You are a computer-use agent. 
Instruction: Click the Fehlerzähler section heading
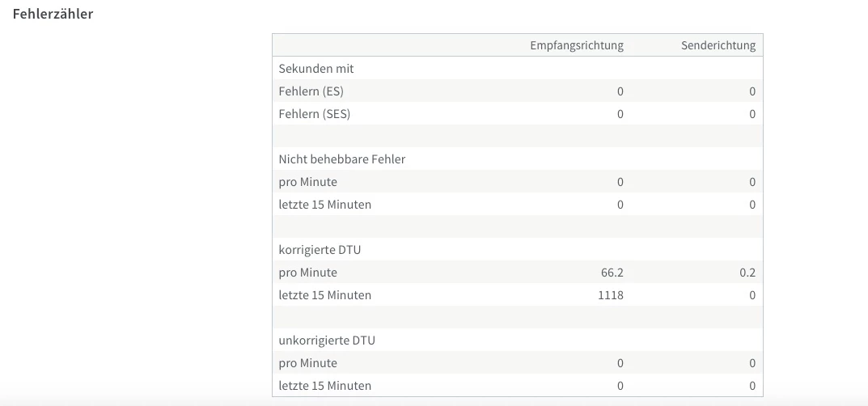53,14
